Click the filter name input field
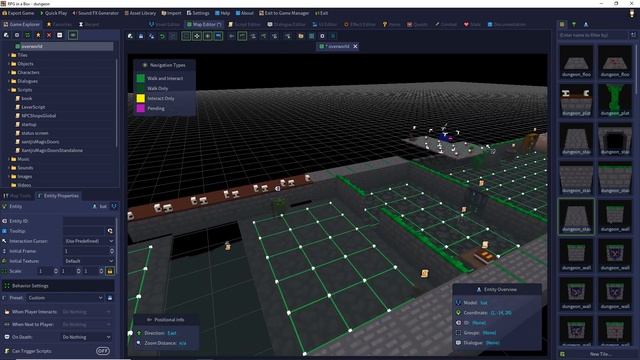The height and width of the screenshot is (360, 640). [x=592, y=36]
